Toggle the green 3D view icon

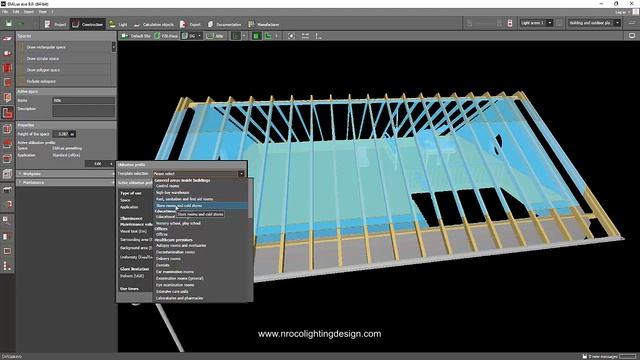pyautogui.click(x=268, y=36)
